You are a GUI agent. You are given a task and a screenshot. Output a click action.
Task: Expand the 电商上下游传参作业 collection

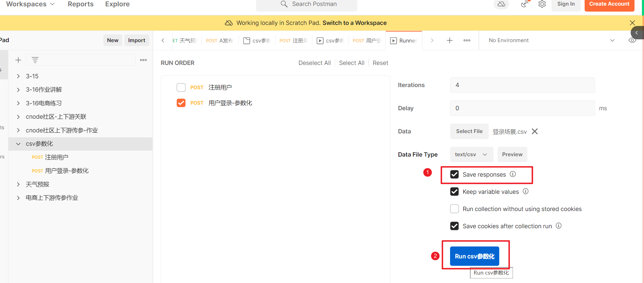(x=18, y=198)
